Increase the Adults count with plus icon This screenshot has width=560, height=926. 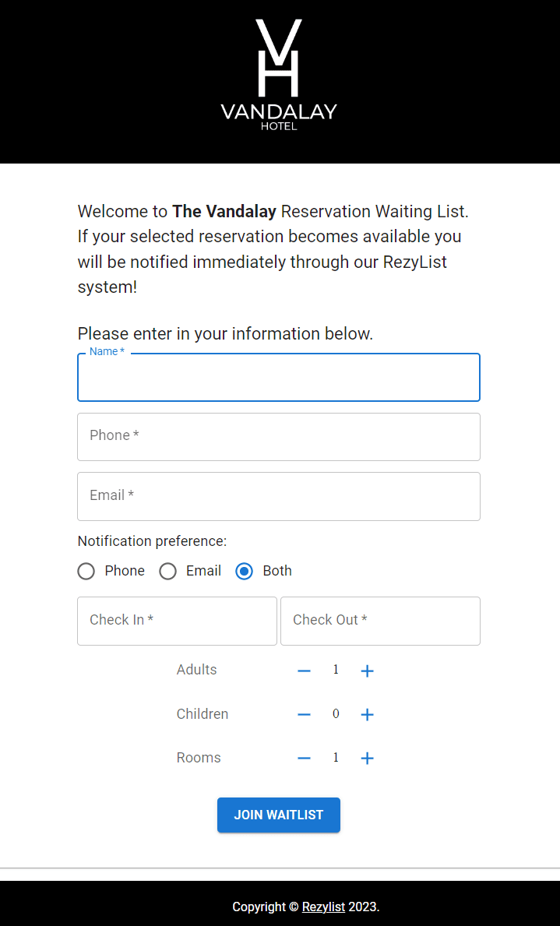click(368, 671)
